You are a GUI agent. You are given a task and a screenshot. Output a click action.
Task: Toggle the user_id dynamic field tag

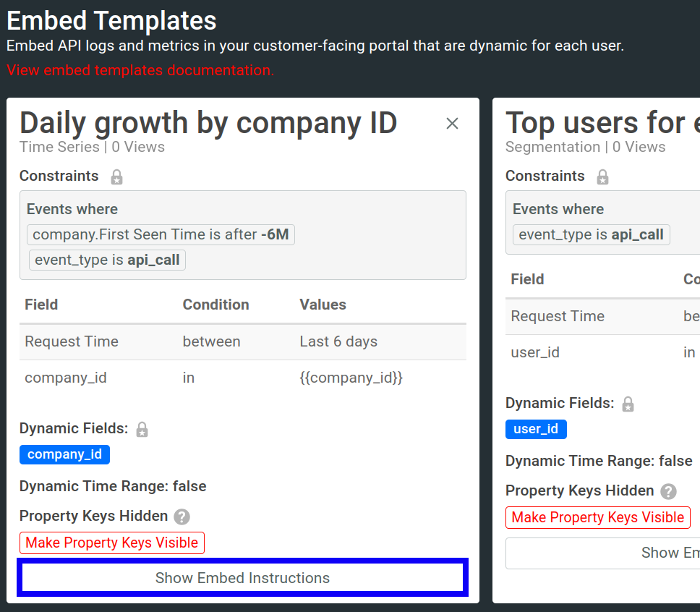[536, 429]
